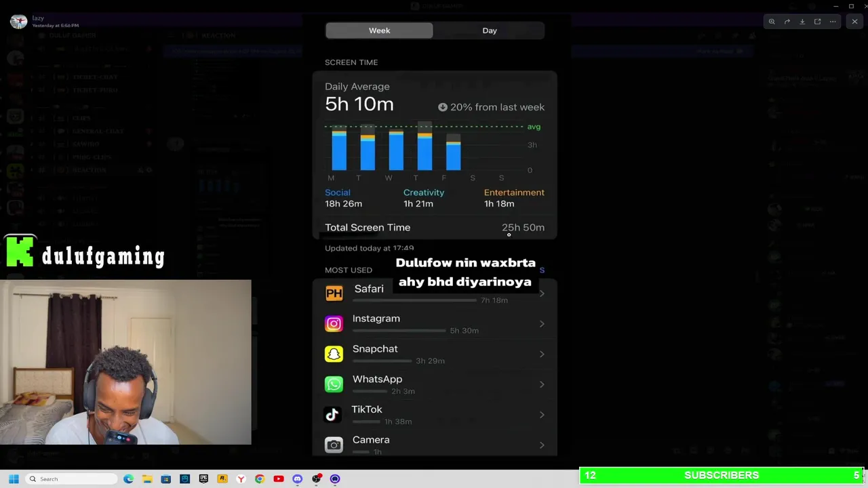Image resolution: width=868 pixels, height=488 pixels.
Task: Close the image viewer with the X
Action: tap(854, 22)
